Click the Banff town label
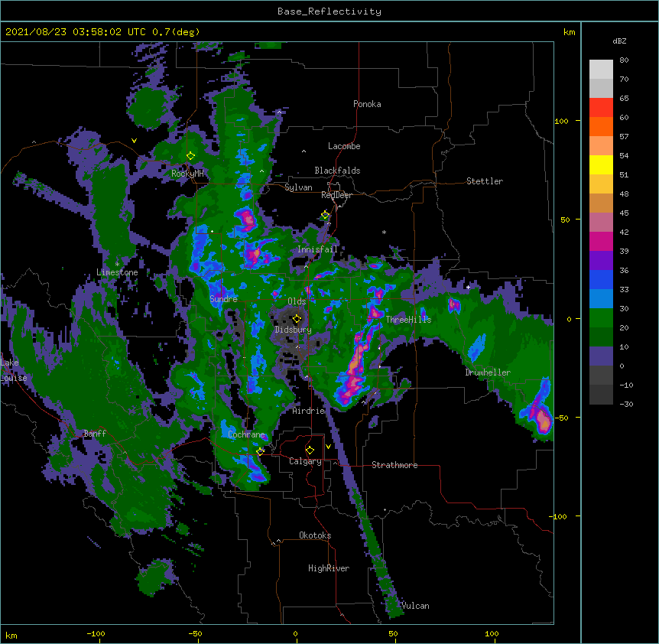 point(95,434)
